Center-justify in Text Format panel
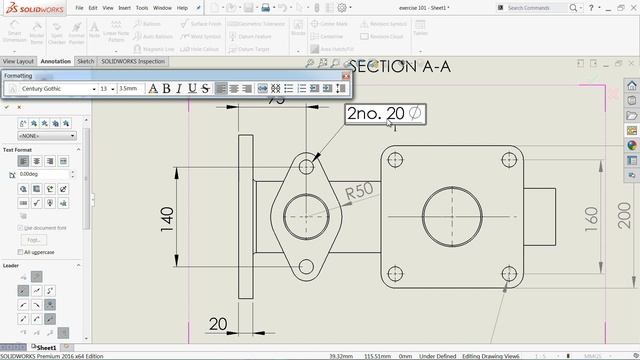Image resolution: width=640 pixels, height=360 pixels. [37, 161]
